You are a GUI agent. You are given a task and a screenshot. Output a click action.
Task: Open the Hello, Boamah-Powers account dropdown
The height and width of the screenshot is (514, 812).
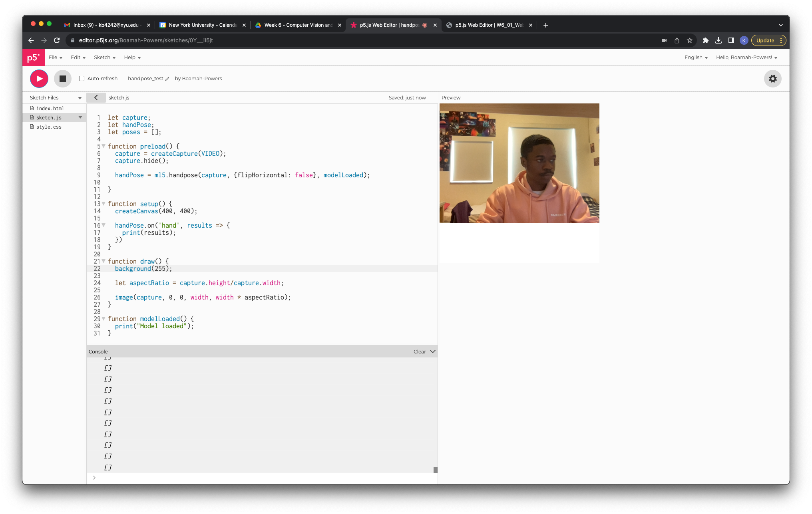pos(747,58)
